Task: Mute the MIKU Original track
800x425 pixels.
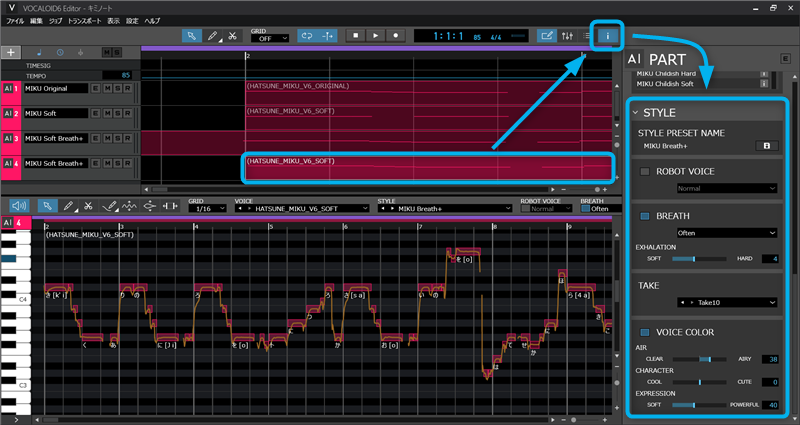Action: [x=108, y=88]
